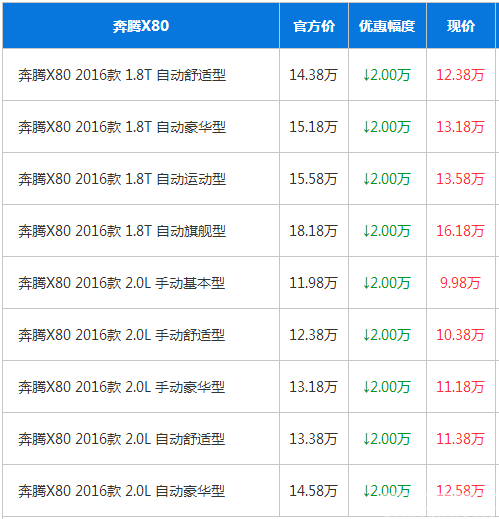
Task: Click official price 13.38万
Action: point(313,439)
